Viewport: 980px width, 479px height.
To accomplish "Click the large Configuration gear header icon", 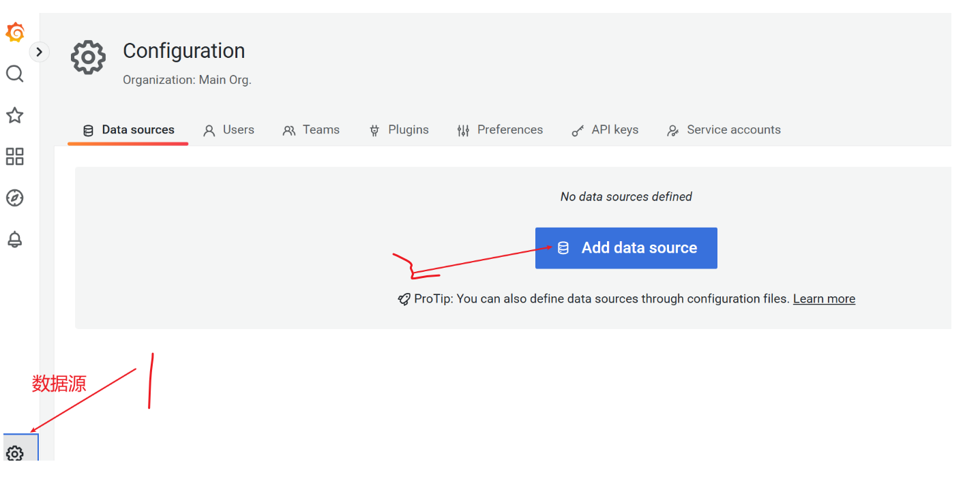I will click(89, 57).
